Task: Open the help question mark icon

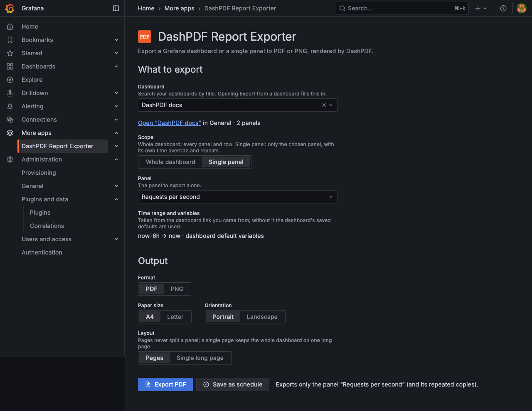Action: [503, 8]
